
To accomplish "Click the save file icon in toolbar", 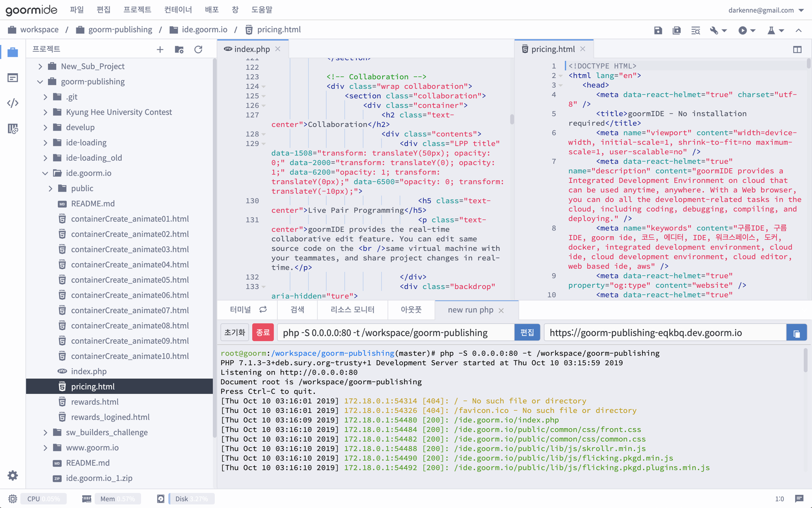I will (x=658, y=30).
